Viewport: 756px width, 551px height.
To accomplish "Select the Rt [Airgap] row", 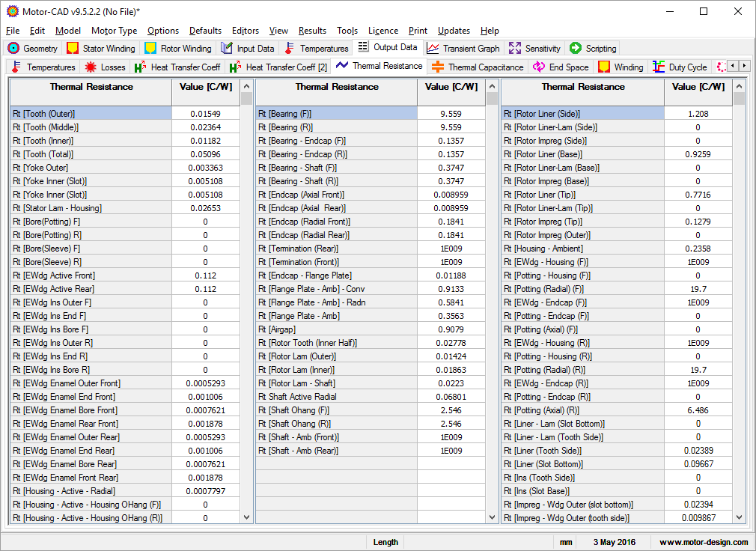I will [x=337, y=329].
